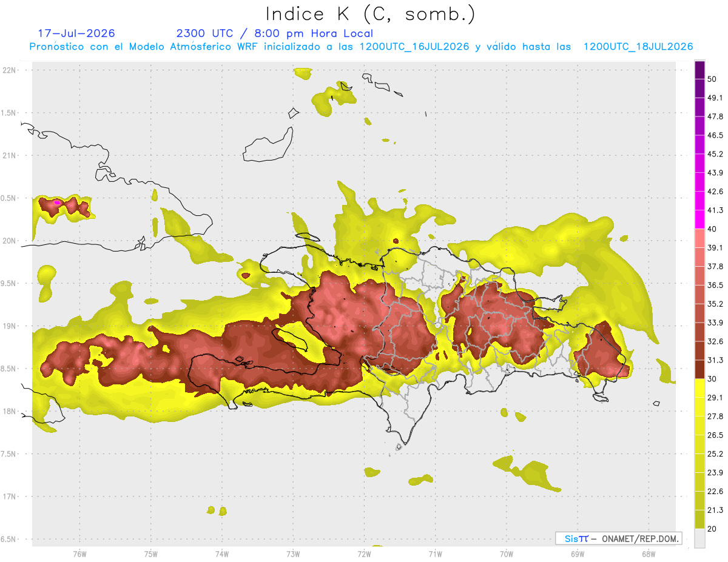Click the colorbar label '25.2'

[x=715, y=454]
